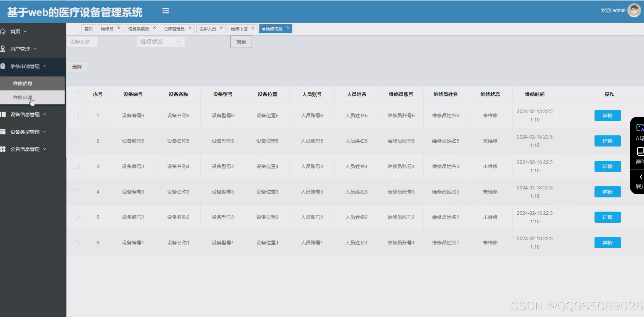Open 详情 for 设备编号6 row
Screen dimensions: 644x317
pyautogui.click(x=607, y=116)
